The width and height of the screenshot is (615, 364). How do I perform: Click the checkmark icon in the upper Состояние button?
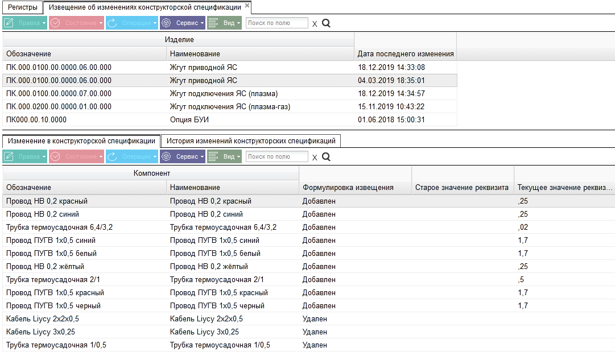click(x=55, y=23)
